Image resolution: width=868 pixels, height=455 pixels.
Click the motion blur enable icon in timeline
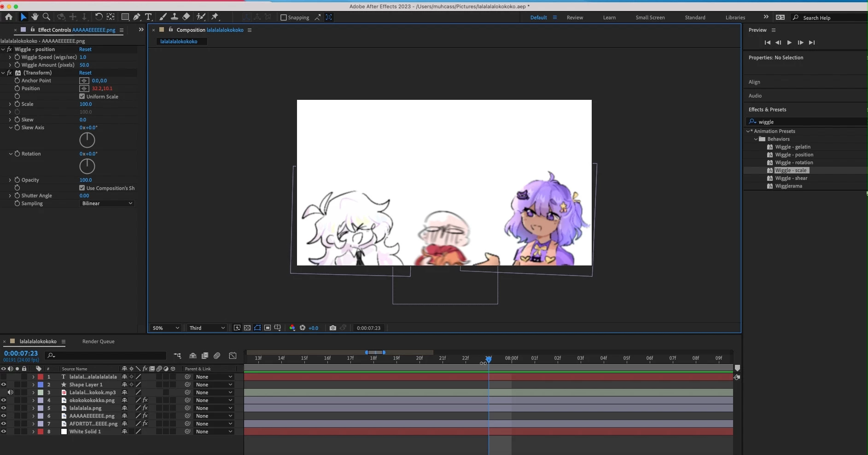pos(217,356)
